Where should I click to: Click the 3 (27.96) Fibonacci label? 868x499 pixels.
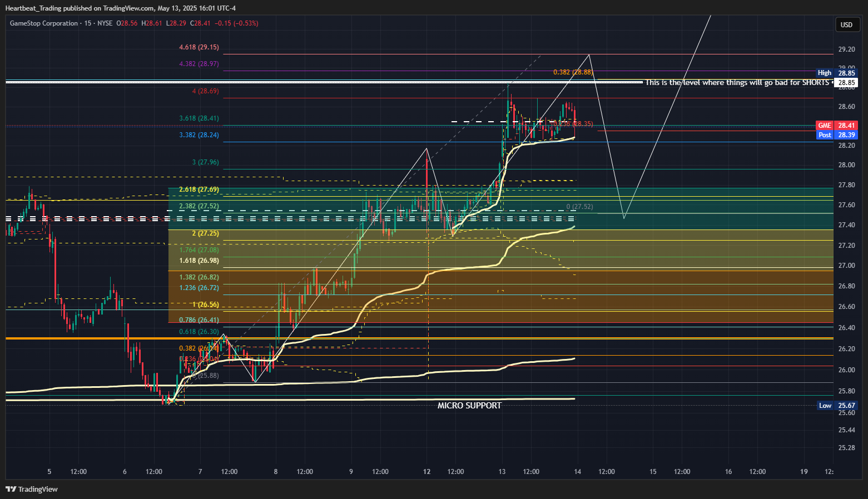coord(205,162)
